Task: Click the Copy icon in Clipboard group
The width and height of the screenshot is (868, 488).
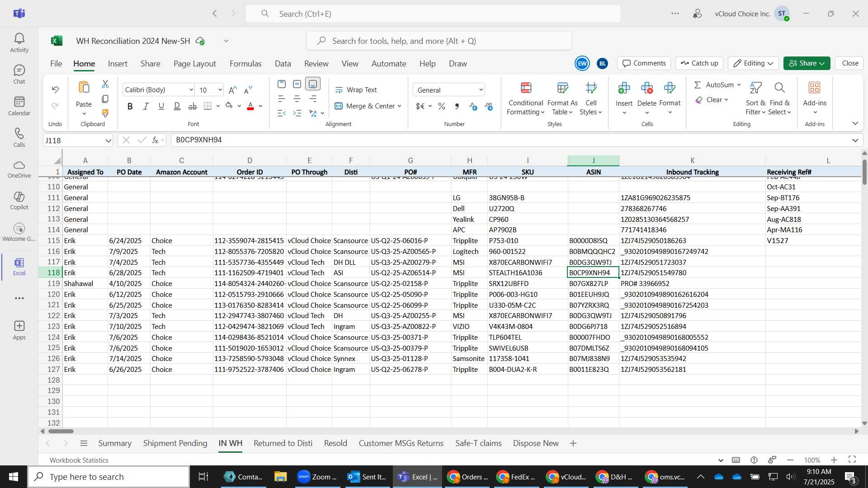Action: click(x=105, y=99)
